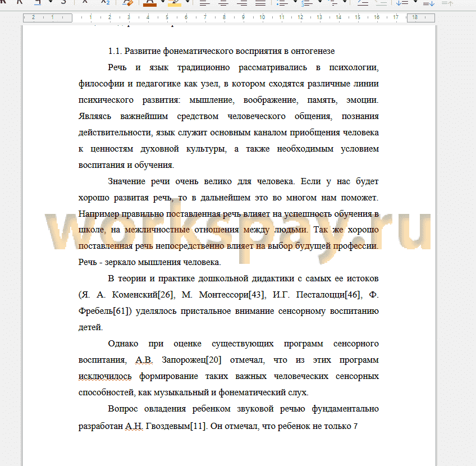
Task: Click the horizontal ruler at mark 10
Action: pyautogui.click(x=262, y=17)
